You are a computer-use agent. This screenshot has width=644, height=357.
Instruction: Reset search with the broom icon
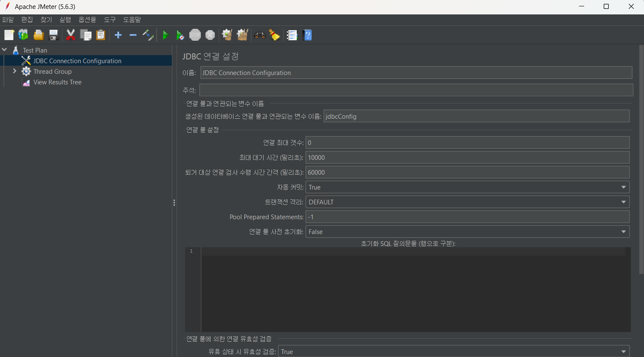[275, 35]
